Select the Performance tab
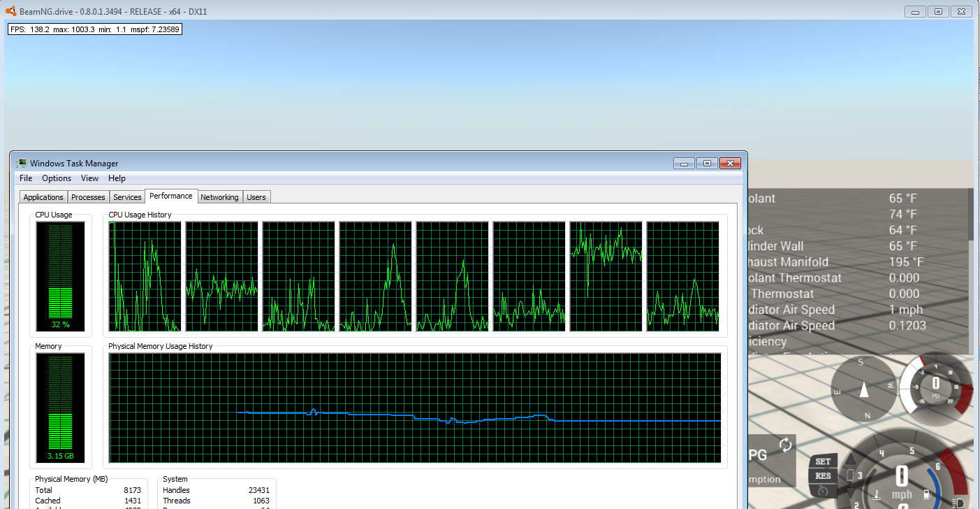Screen dimensions: 980x509 (x=171, y=196)
